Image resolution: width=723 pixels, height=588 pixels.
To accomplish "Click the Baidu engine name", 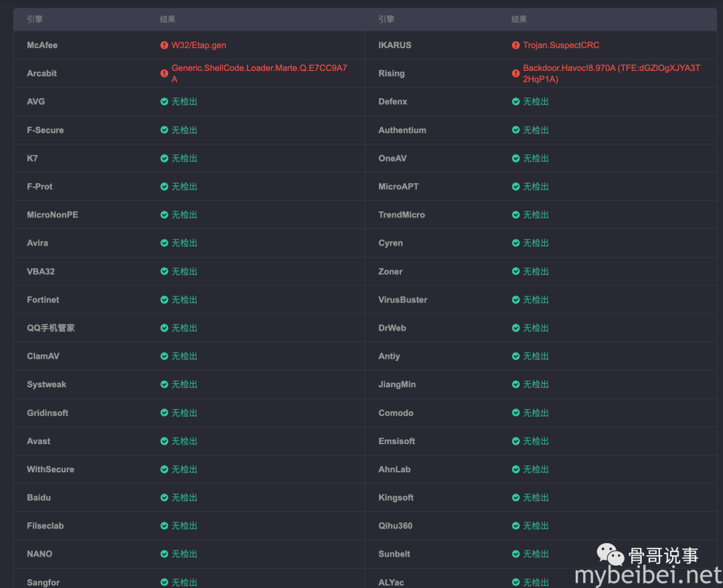I will click(x=39, y=497).
